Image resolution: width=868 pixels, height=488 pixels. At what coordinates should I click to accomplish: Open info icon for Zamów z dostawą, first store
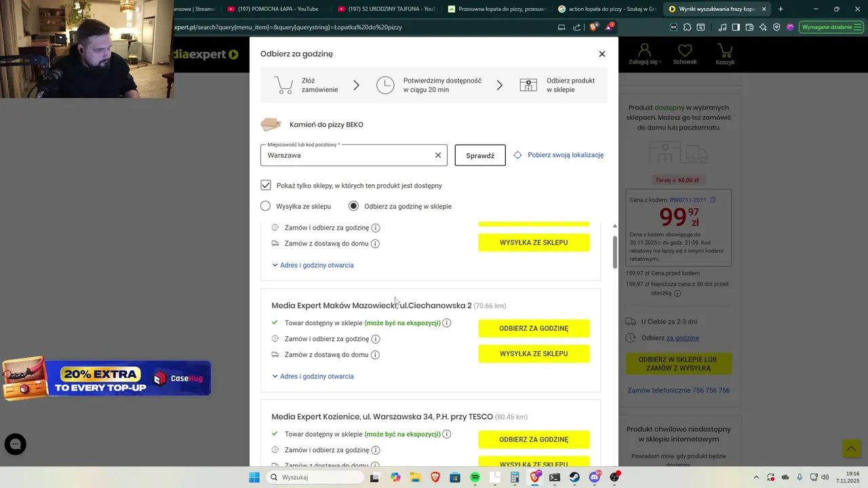375,243
